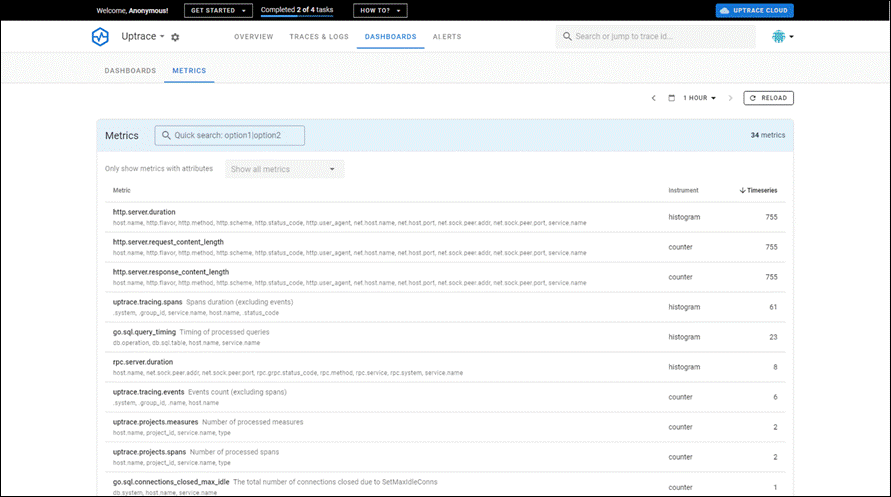Click the Metric column header
This screenshot has width=891, height=497.
click(122, 190)
